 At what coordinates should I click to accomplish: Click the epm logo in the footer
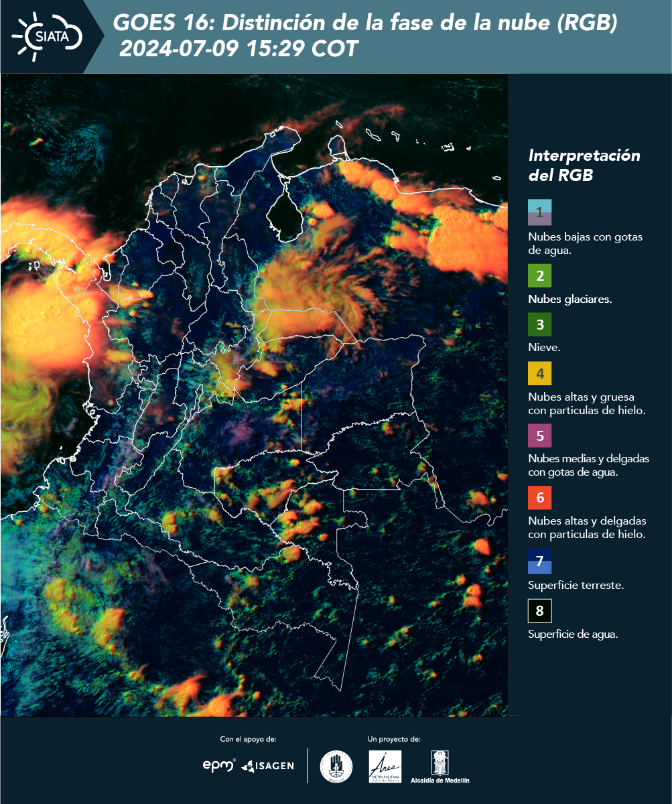tap(219, 765)
